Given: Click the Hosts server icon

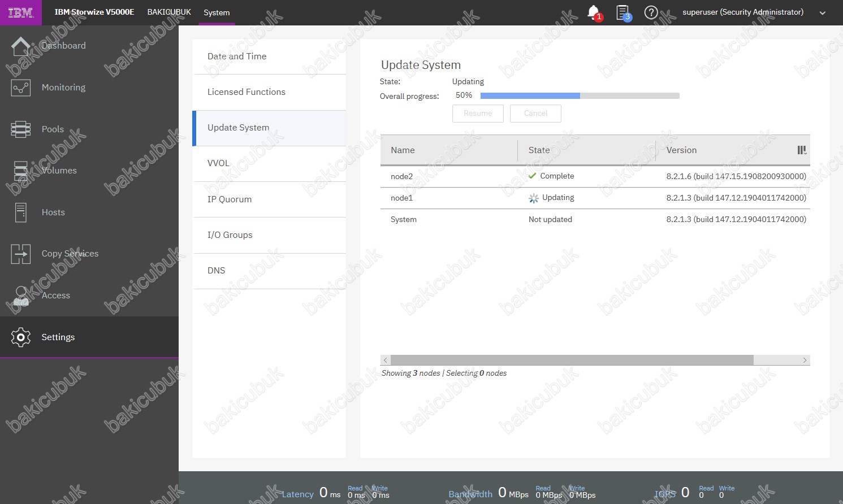Looking at the screenshot, I should point(21,212).
